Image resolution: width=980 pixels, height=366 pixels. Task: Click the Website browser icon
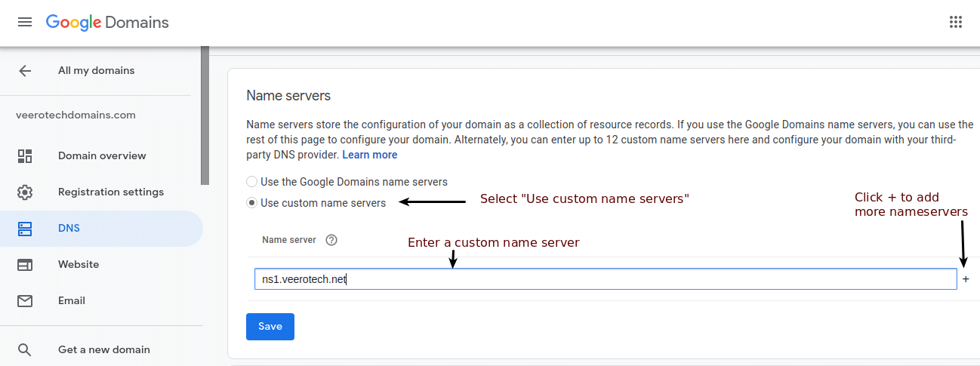[x=25, y=265]
